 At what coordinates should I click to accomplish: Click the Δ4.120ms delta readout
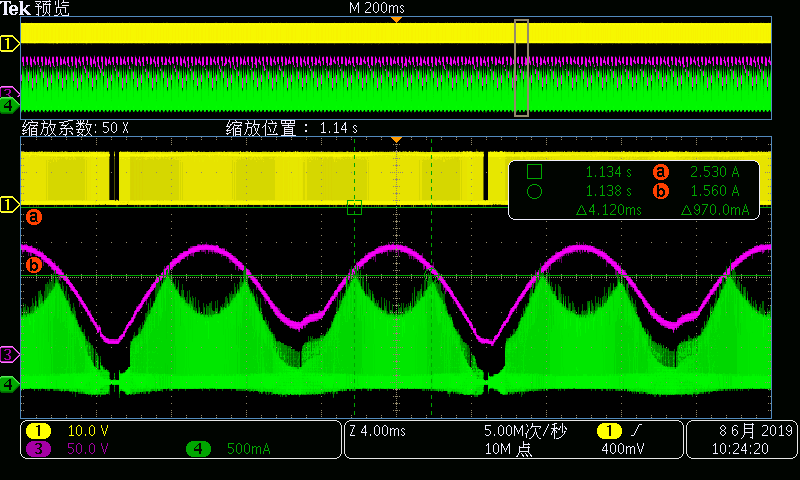tap(609, 210)
